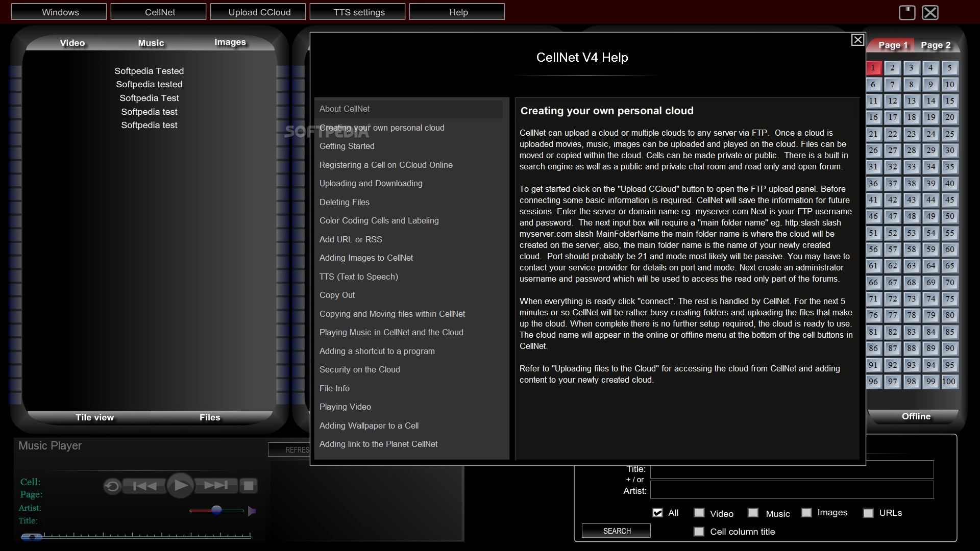This screenshot has width=980, height=551.
Task: Select cell number 100
Action: (949, 382)
